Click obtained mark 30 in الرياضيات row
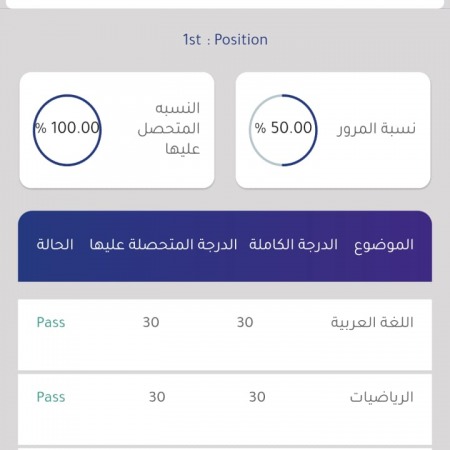 157,397
